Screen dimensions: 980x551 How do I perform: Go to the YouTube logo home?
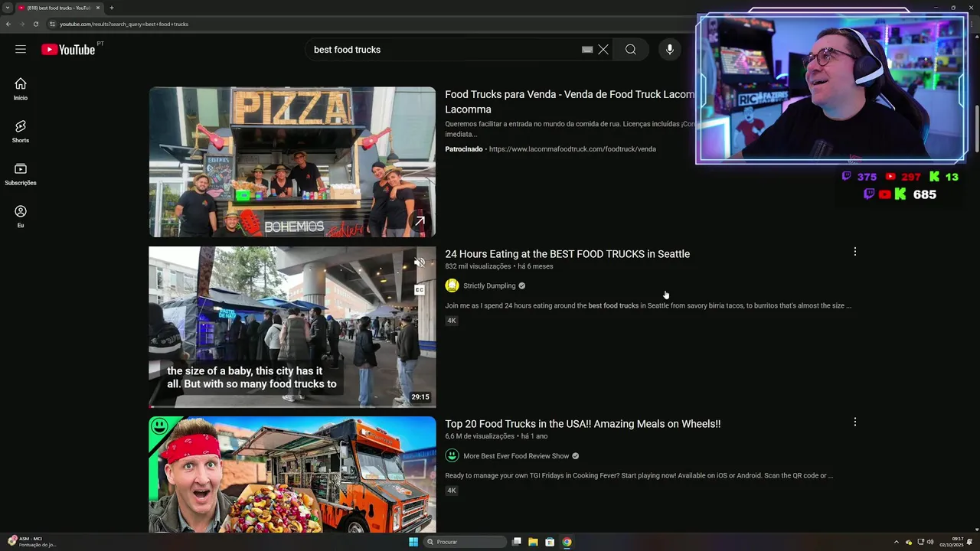pyautogui.click(x=68, y=50)
